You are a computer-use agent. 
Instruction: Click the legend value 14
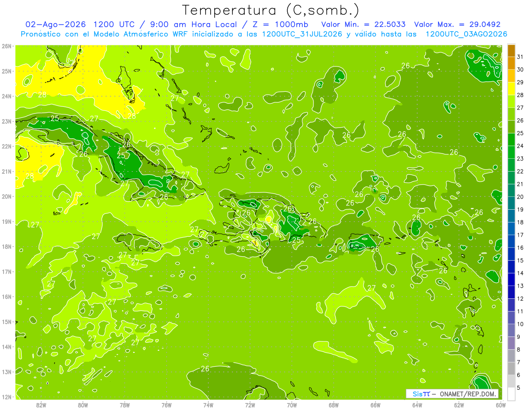coord(520,273)
